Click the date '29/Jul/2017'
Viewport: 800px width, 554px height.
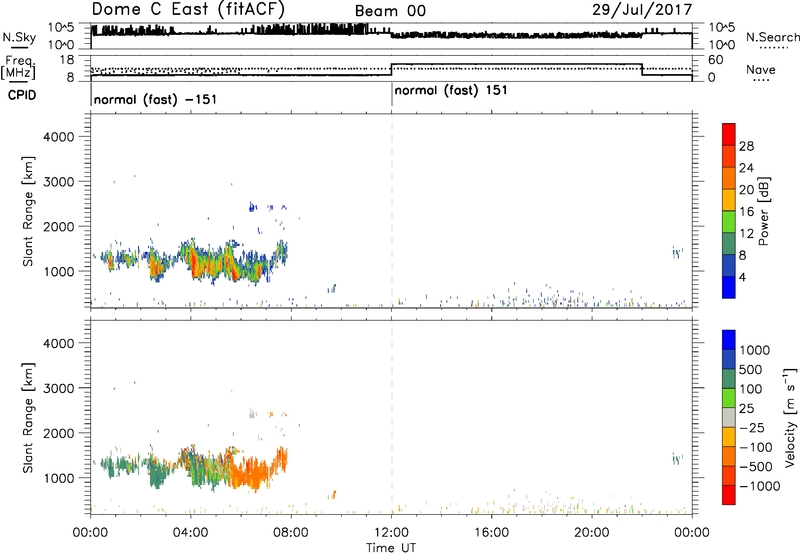[x=642, y=10]
